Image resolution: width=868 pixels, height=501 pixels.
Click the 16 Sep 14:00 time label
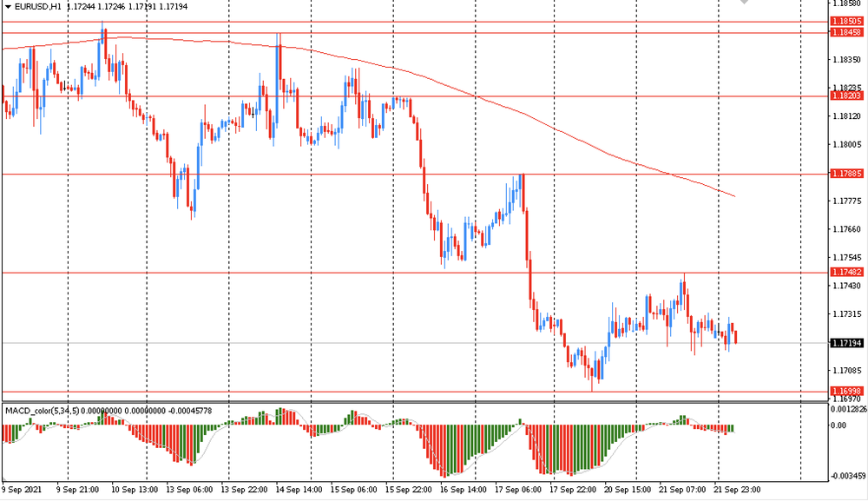(464, 490)
